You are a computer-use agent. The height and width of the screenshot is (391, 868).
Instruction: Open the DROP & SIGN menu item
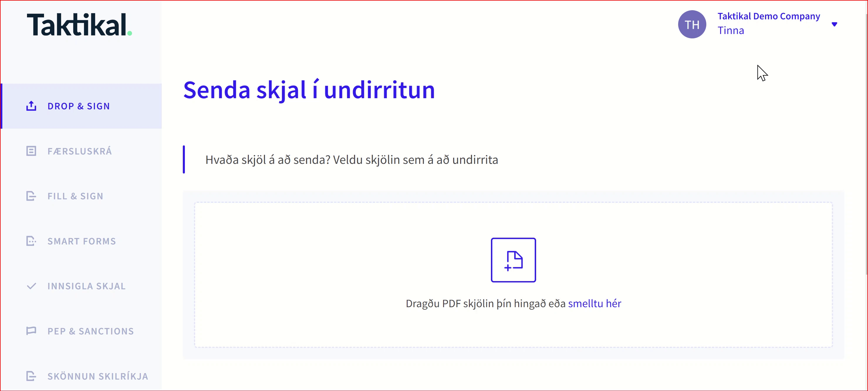coord(81,106)
